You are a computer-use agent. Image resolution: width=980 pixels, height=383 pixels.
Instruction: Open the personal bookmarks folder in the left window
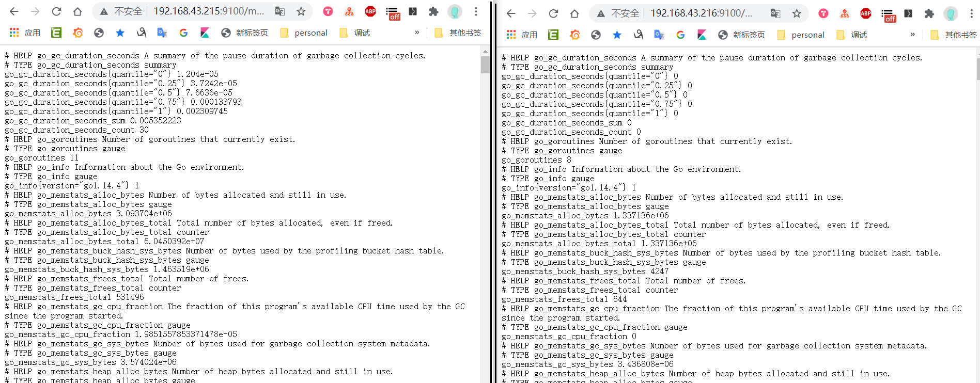304,33
